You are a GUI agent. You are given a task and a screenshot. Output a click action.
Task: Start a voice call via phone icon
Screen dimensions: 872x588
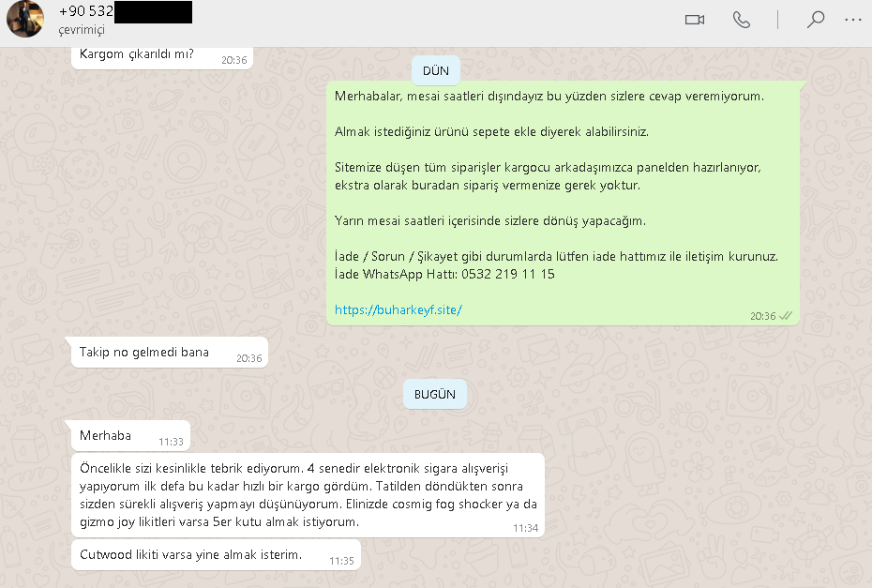coord(742,20)
